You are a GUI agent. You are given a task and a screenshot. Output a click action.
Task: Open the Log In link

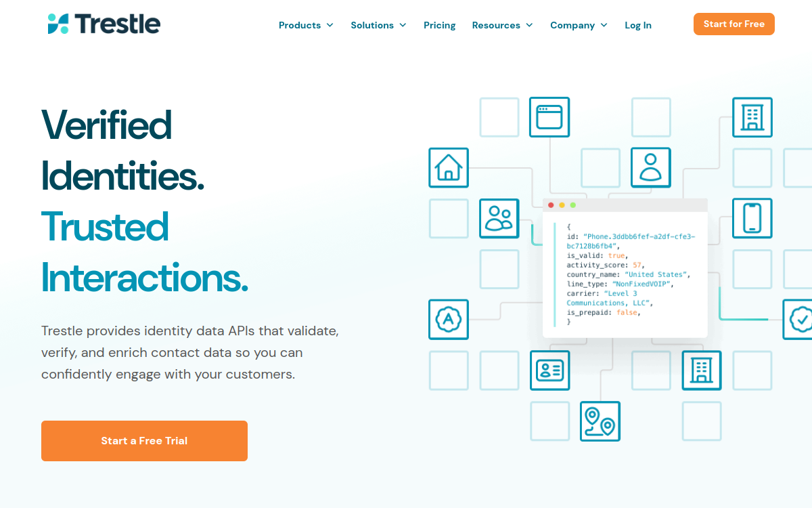pos(638,25)
